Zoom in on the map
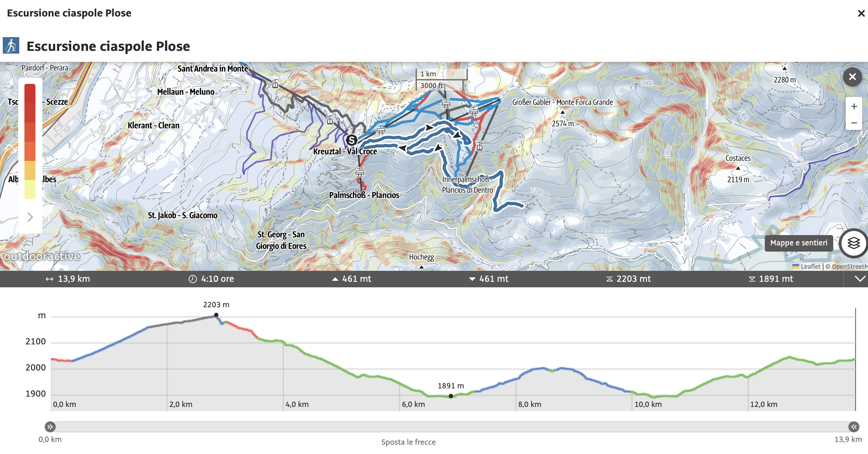 (x=854, y=107)
